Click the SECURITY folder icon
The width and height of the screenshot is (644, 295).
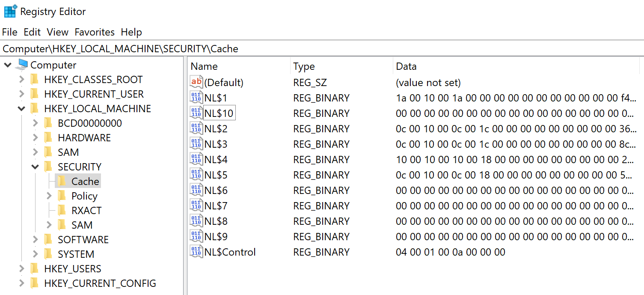pos(47,166)
